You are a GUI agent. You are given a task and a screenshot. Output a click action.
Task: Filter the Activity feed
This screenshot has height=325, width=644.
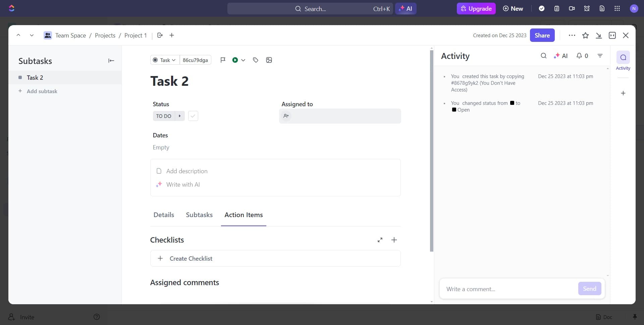[600, 56]
